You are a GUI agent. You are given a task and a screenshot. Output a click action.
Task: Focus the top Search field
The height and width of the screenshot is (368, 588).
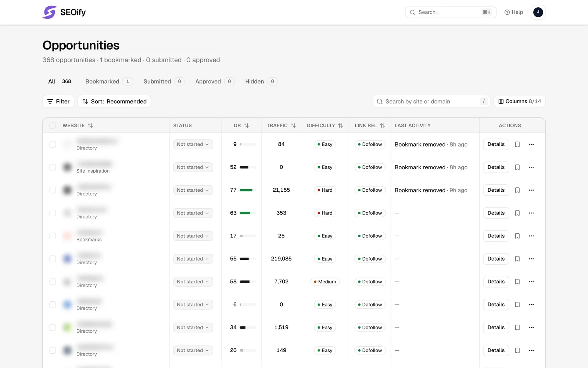451,12
